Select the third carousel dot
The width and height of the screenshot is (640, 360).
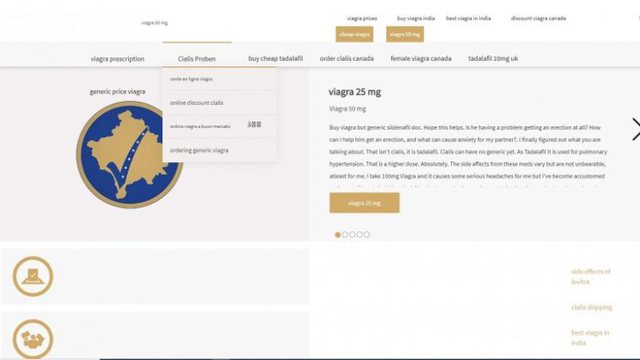[352, 235]
